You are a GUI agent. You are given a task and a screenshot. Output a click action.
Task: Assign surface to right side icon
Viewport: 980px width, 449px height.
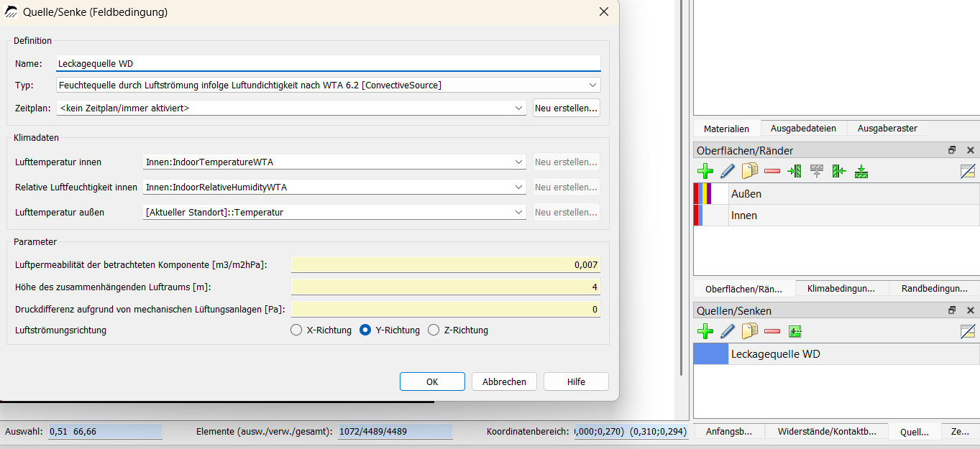point(839,171)
